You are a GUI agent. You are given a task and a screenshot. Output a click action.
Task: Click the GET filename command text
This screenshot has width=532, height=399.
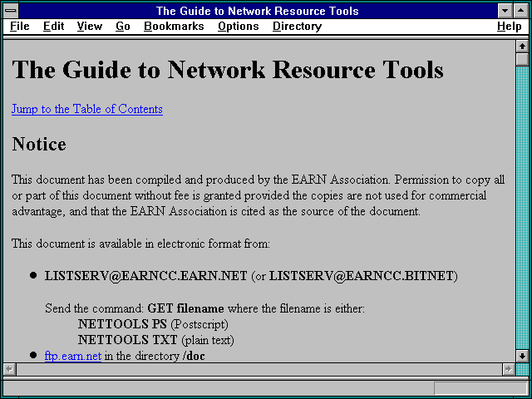[x=185, y=308]
